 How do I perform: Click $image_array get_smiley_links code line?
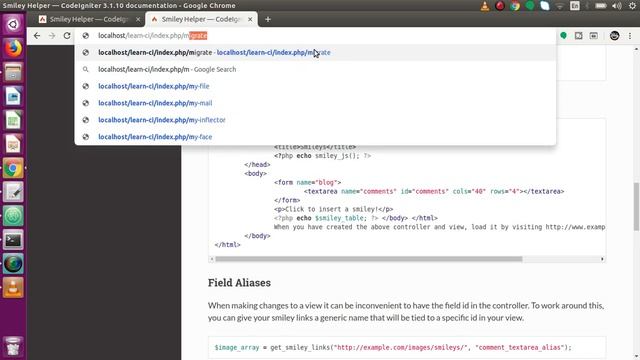[393, 347]
